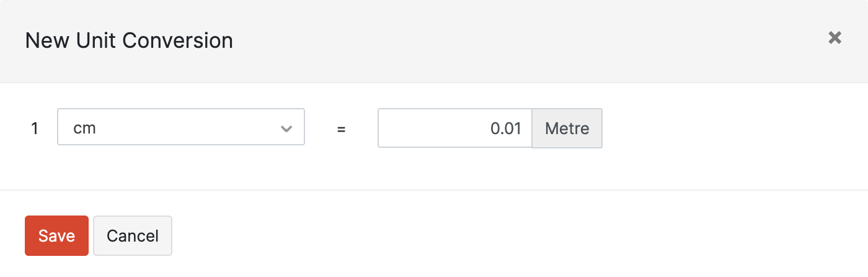
Task: Cancel the unit conversion dialog
Action: click(x=133, y=236)
